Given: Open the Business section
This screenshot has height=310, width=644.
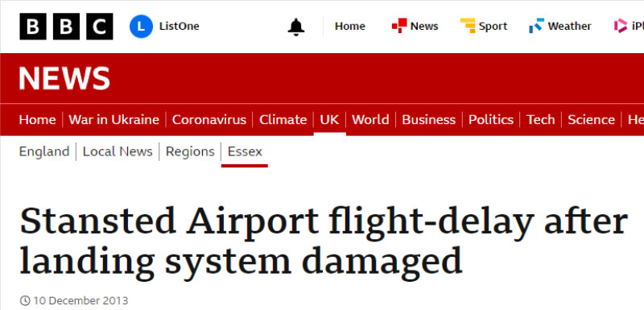Looking at the screenshot, I should point(428,119).
